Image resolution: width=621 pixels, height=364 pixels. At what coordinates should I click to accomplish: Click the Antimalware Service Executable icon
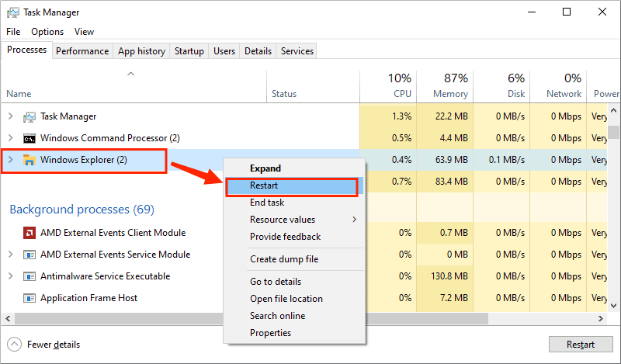pyautogui.click(x=29, y=276)
